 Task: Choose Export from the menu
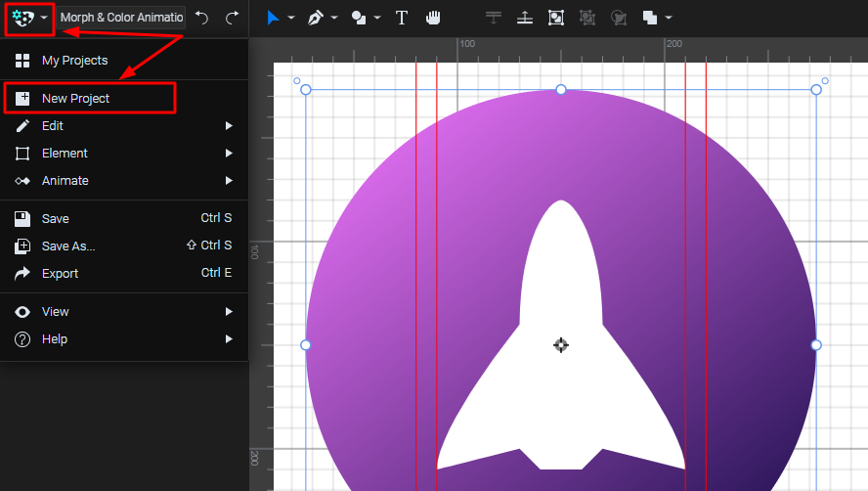124,273
